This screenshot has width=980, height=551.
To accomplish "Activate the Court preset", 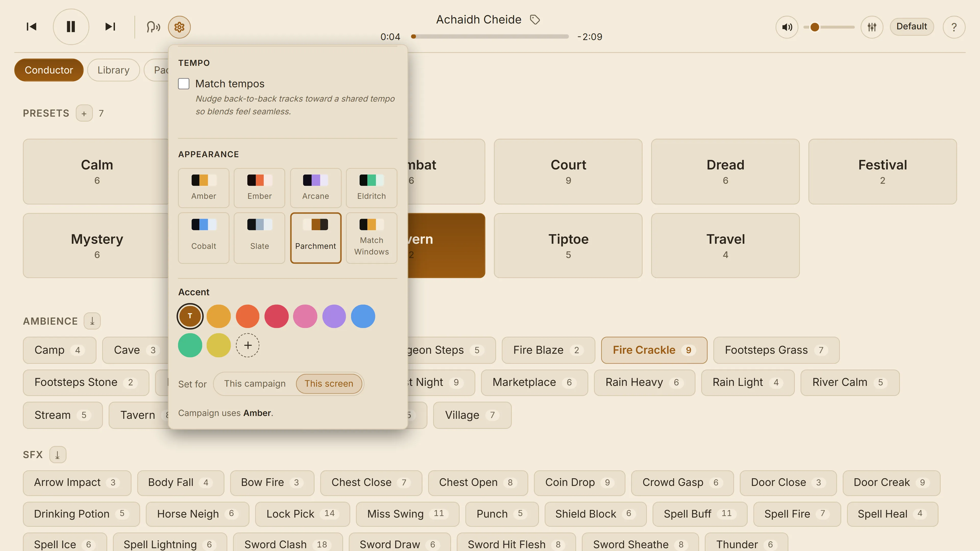I will [x=568, y=171].
